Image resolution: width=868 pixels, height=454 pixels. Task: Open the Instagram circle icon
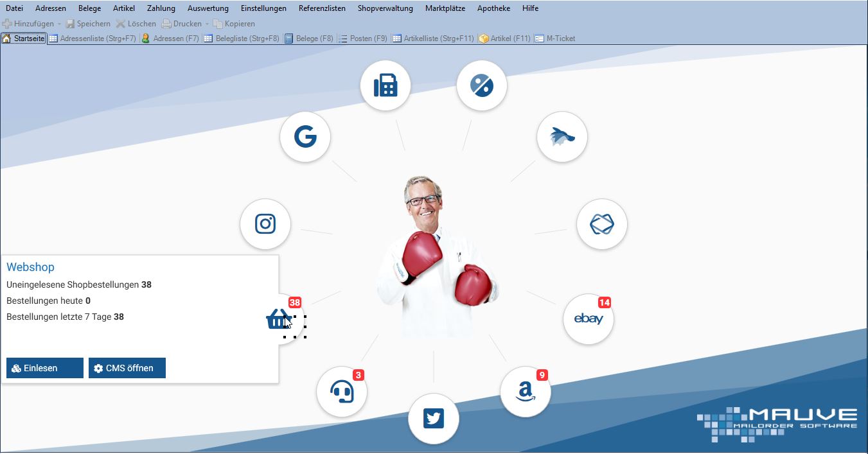(x=265, y=224)
